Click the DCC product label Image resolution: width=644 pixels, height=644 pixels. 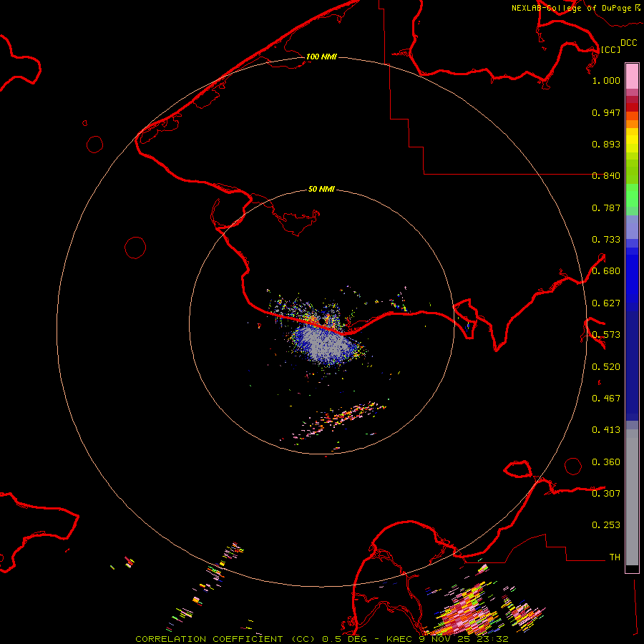628,43
